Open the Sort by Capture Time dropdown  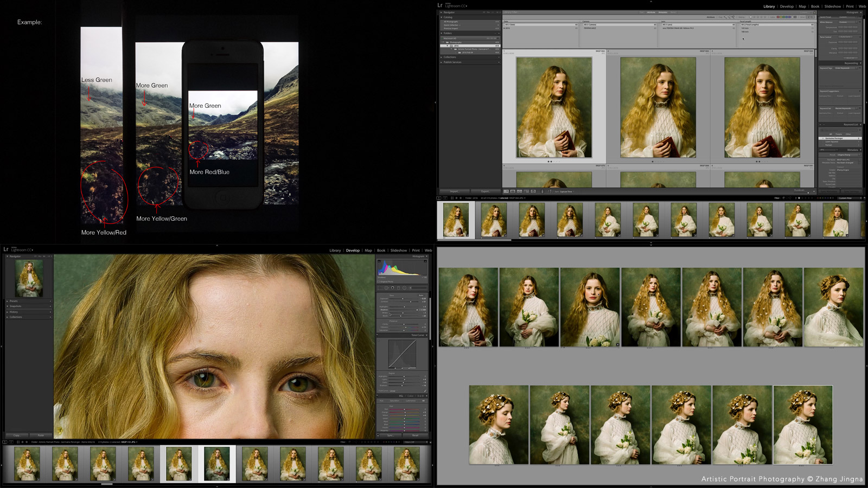(566, 191)
